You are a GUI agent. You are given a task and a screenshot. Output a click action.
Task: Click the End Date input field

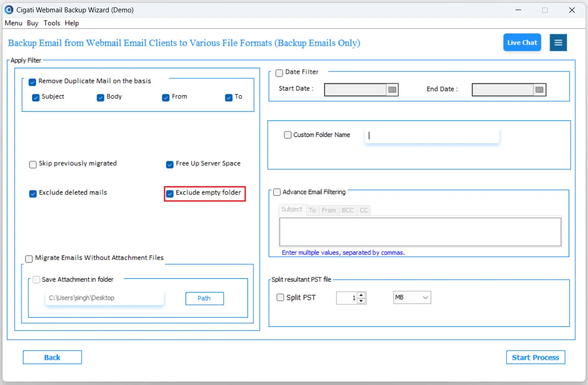pos(503,90)
